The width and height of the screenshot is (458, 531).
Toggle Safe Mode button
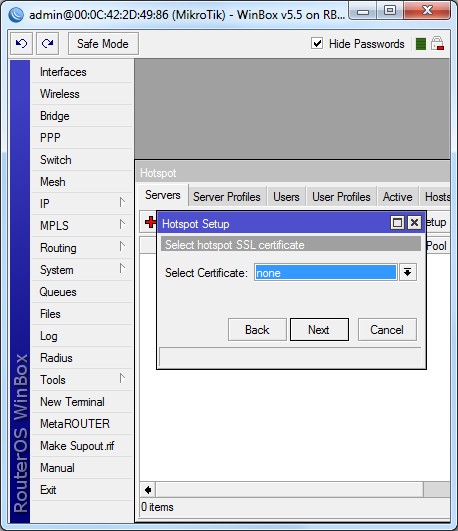click(103, 43)
